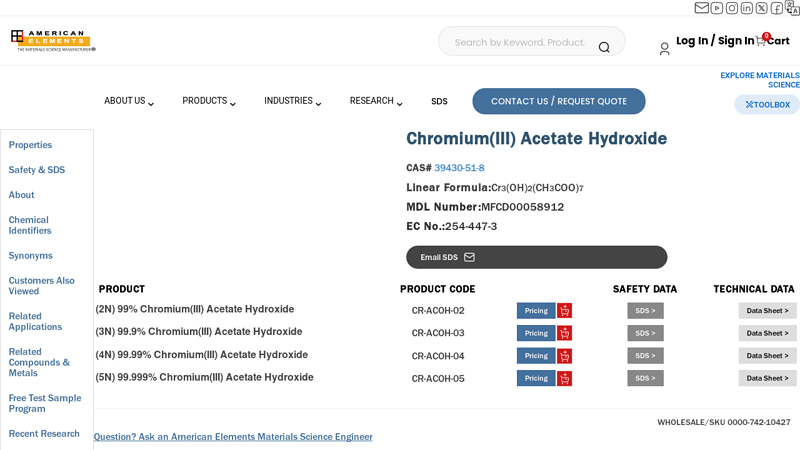The width and height of the screenshot is (800, 450).
Task: Click Explore Materials Science link
Action: click(760, 80)
